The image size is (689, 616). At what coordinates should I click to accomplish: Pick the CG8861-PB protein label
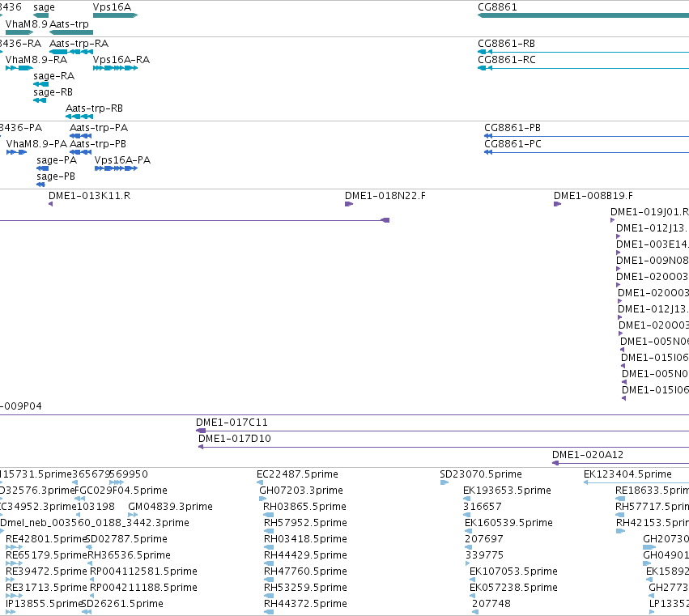click(512, 127)
